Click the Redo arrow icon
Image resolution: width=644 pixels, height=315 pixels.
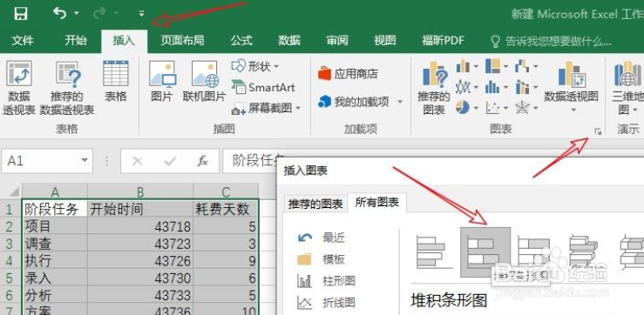(99, 13)
